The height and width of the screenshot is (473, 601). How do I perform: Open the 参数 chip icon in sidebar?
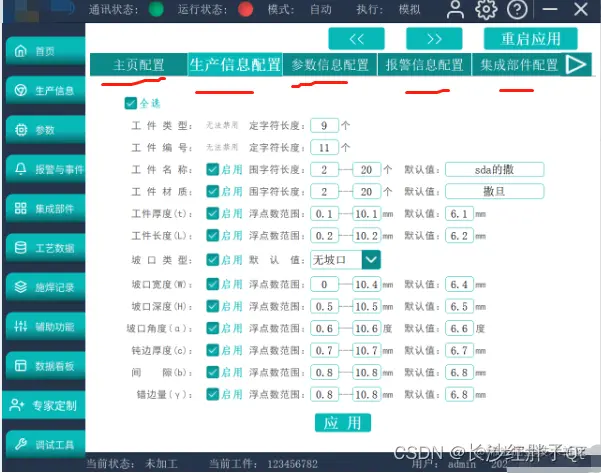21,130
